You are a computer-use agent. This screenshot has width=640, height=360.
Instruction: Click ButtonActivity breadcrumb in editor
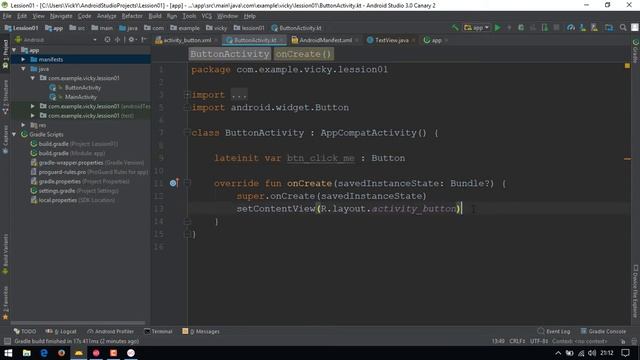[x=230, y=54]
